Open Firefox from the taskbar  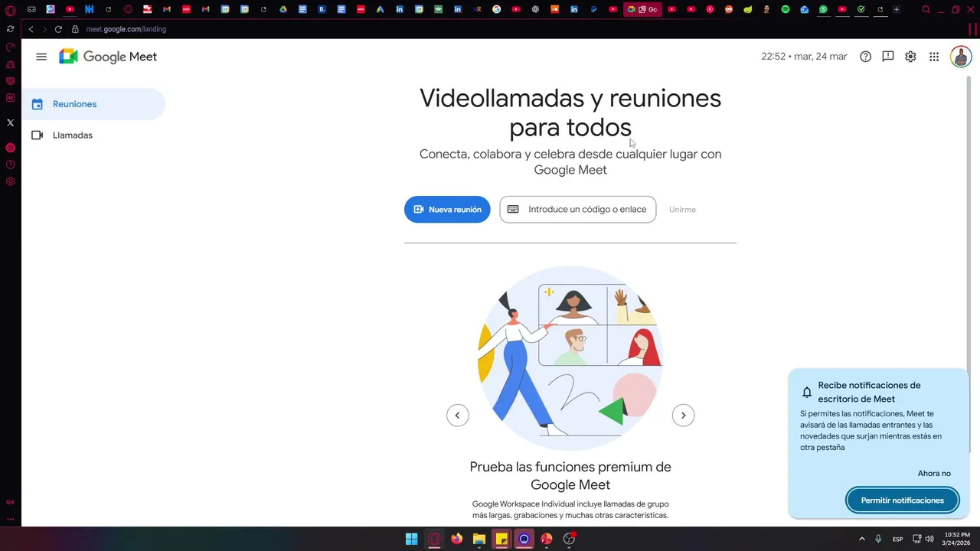[457, 539]
